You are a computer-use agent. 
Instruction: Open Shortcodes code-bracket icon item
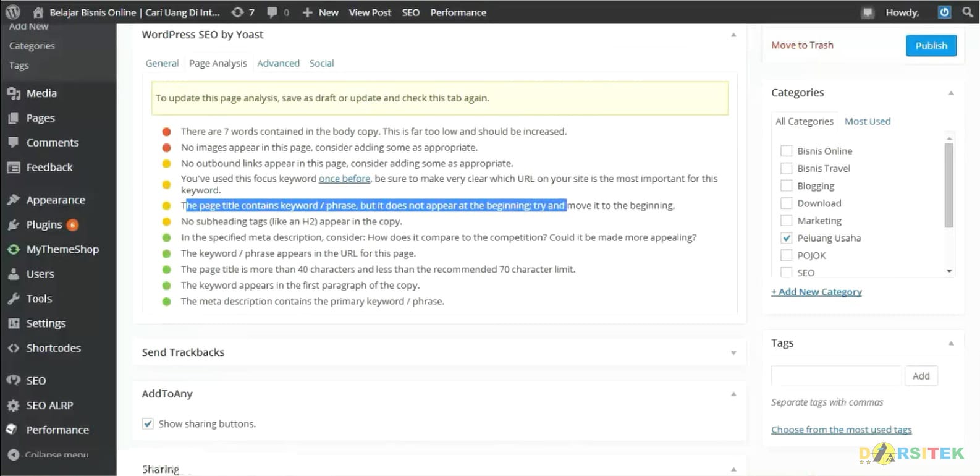point(14,348)
